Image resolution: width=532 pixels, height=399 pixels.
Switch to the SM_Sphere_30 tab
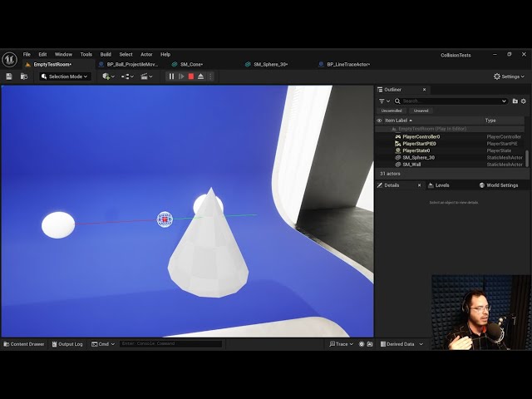271,65
